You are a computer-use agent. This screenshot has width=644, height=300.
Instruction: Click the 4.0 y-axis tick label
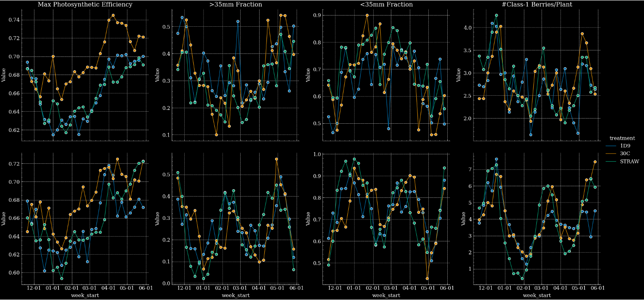[466, 28]
